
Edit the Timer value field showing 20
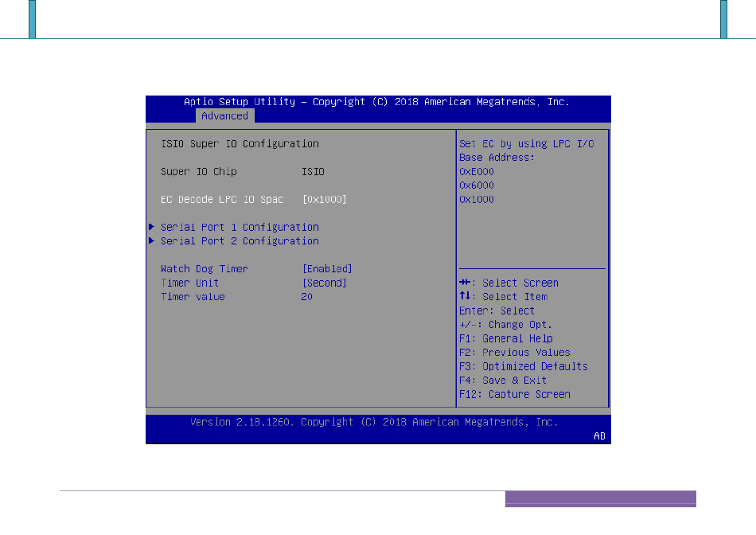click(x=306, y=297)
